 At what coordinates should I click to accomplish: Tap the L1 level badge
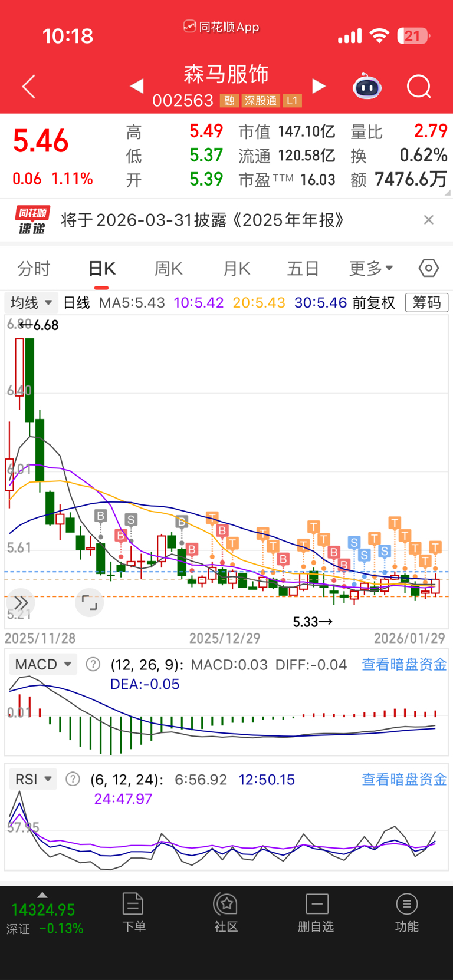pyautogui.click(x=292, y=101)
